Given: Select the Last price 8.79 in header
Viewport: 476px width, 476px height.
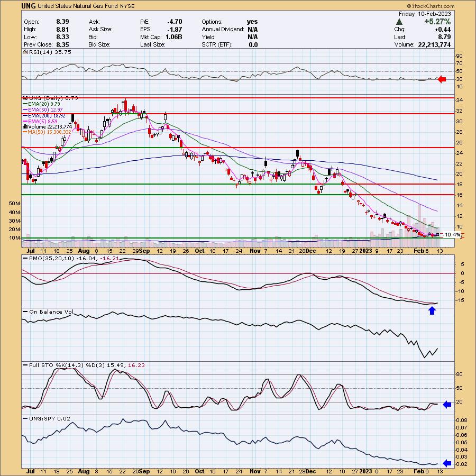Looking at the screenshot, I should (444, 37).
